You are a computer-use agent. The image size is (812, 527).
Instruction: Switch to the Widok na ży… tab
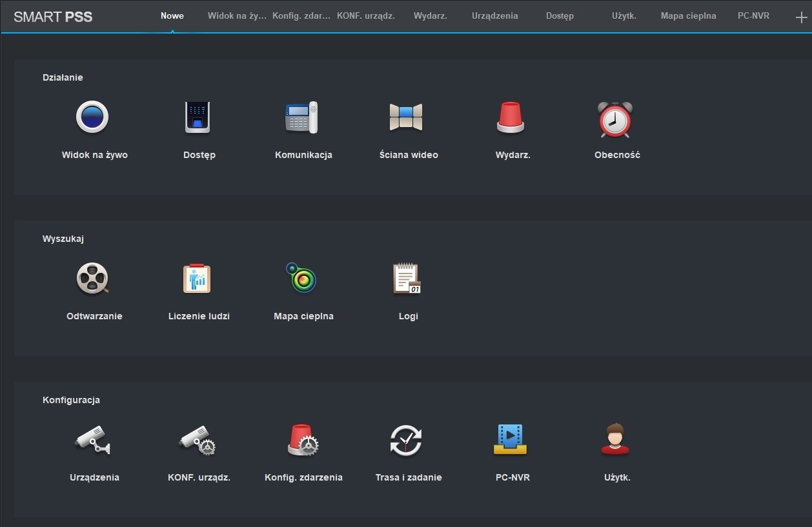[x=237, y=16]
